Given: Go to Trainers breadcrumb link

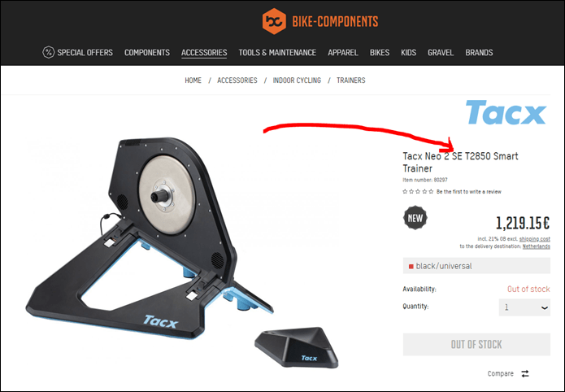Looking at the screenshot, I should pos(350,80).
